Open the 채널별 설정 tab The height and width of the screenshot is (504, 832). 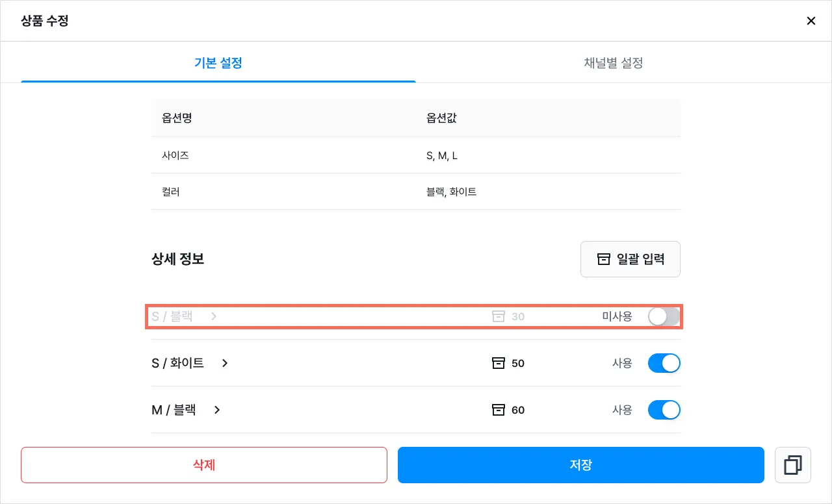point(614,63)
